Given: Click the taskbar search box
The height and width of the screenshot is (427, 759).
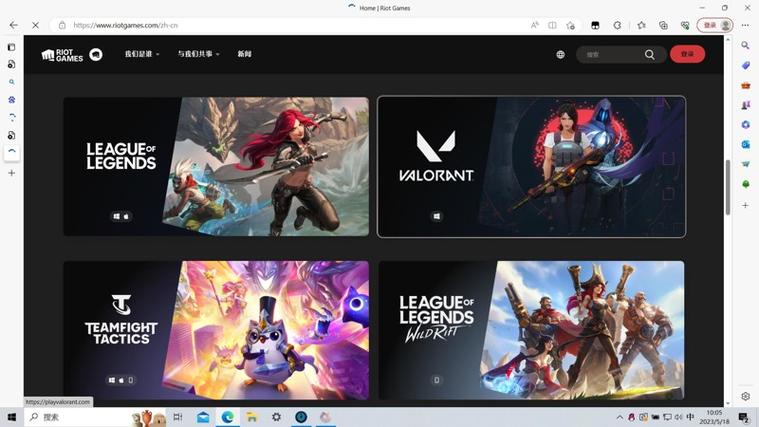Looking at the screenshot, I should pyautogui.click(x=95, y=417).
